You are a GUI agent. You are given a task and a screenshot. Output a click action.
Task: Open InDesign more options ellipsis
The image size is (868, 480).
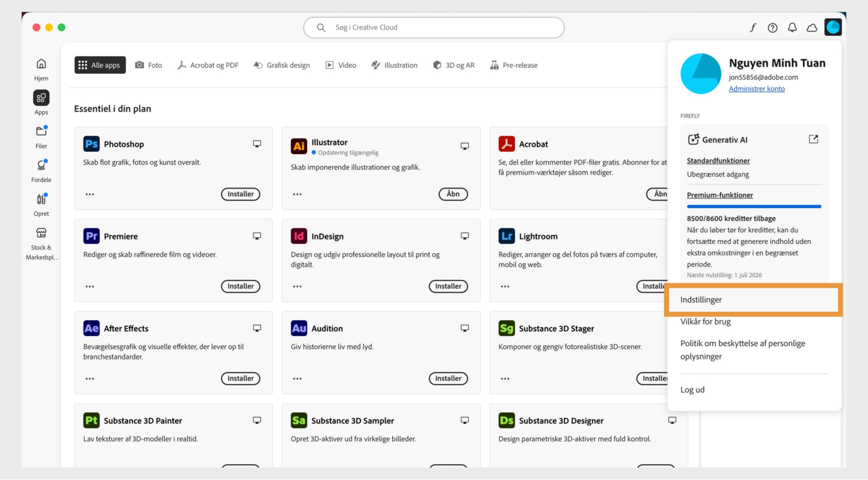pos(297,287)
